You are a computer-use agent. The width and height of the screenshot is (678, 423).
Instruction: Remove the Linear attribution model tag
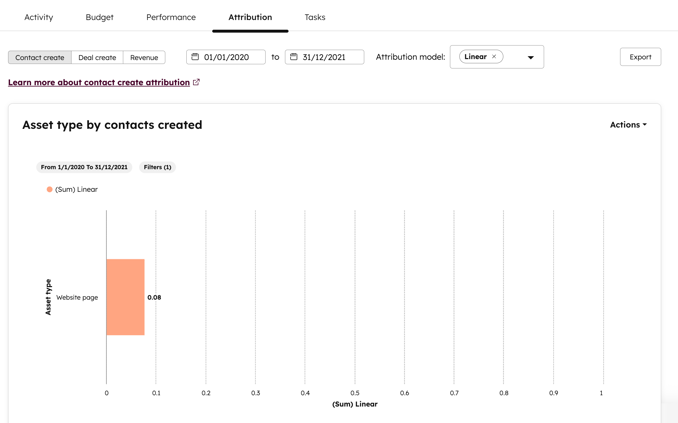(x=494, y=57)
